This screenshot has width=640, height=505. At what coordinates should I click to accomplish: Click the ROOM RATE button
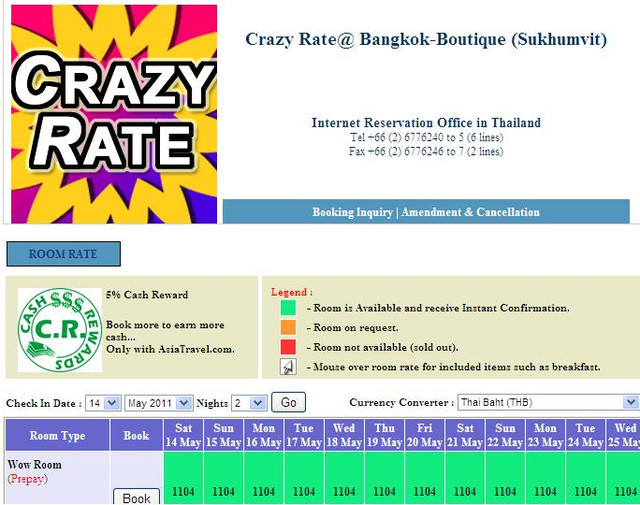[x=63, y=254]
